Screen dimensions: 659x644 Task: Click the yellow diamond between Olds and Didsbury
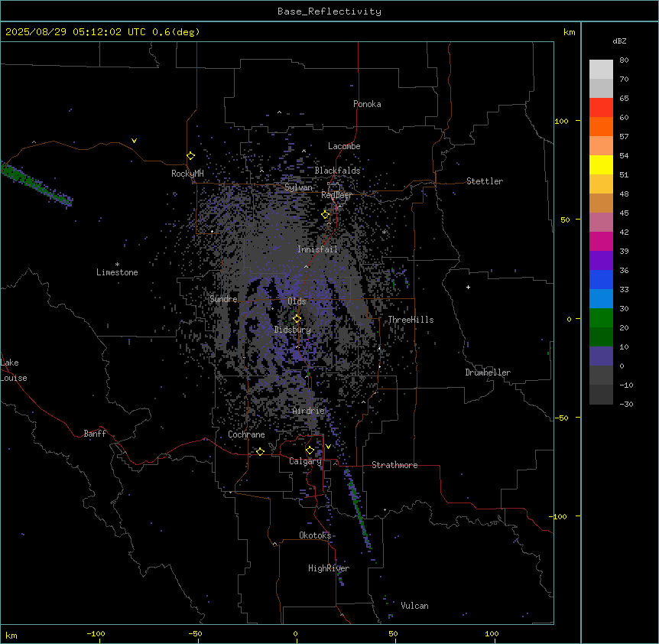point(297,319)
